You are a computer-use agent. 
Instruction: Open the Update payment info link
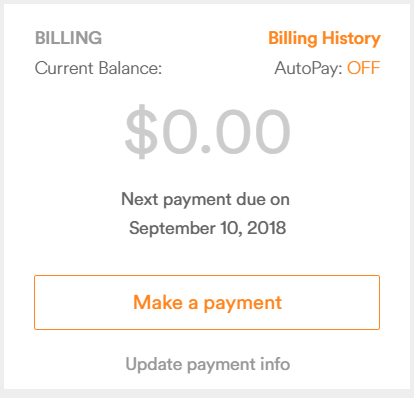207,364
